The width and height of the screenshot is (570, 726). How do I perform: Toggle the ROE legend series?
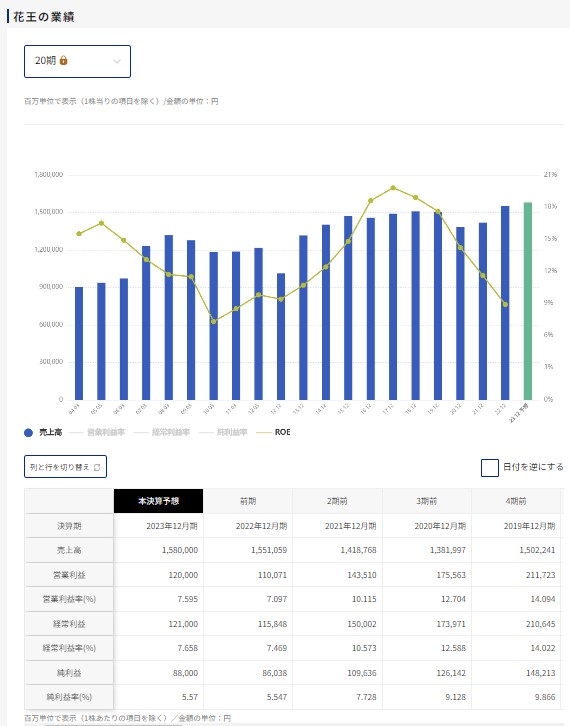coord(273,432)
